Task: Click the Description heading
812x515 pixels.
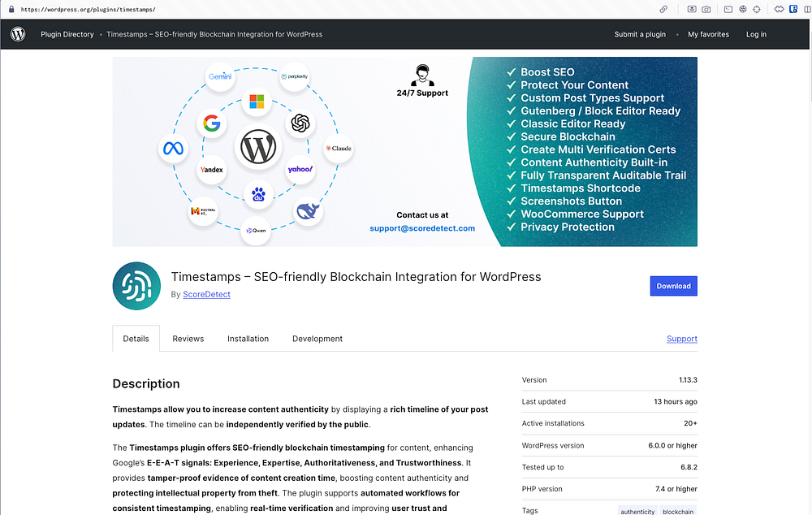Action: [x=146, y=384]
